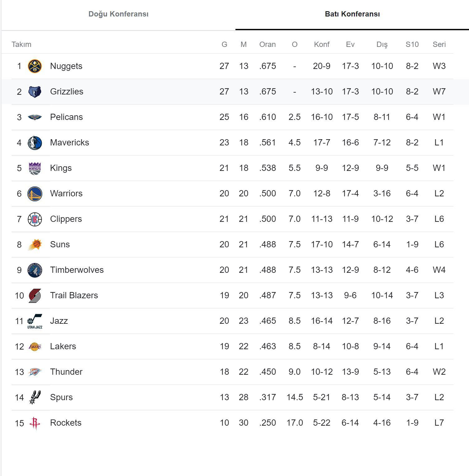Click the Rockets team logo

pyautogui.click(x=35, y=423)
